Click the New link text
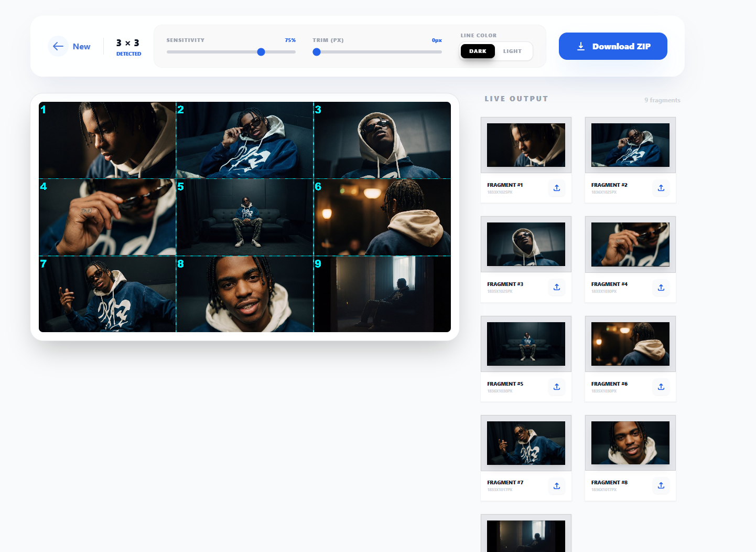The width and height of the screenshot is (756, 552). [81, 46]
